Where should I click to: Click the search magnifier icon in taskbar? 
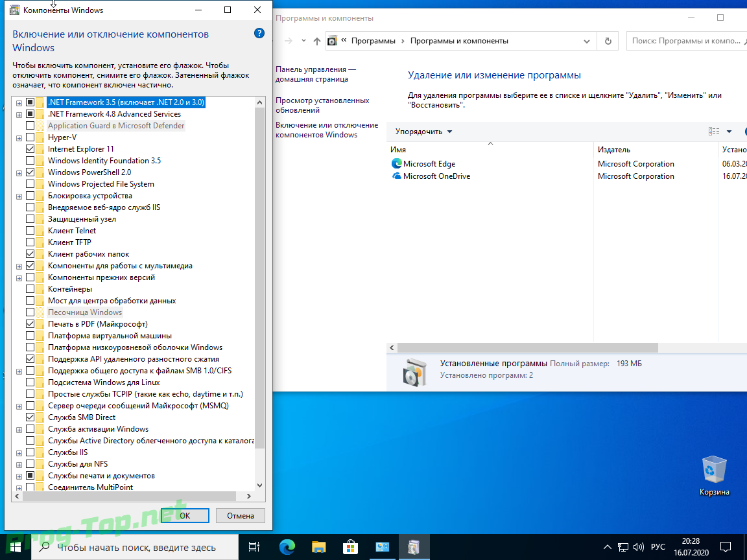pyautogui.click(x=44, y=546)
